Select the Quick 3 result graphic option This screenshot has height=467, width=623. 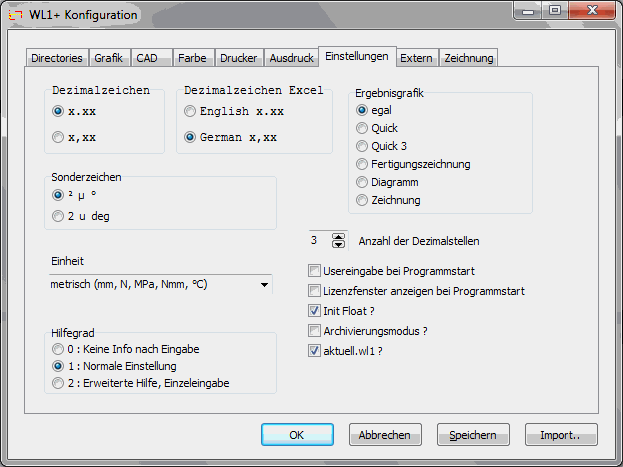click(362, 146)
